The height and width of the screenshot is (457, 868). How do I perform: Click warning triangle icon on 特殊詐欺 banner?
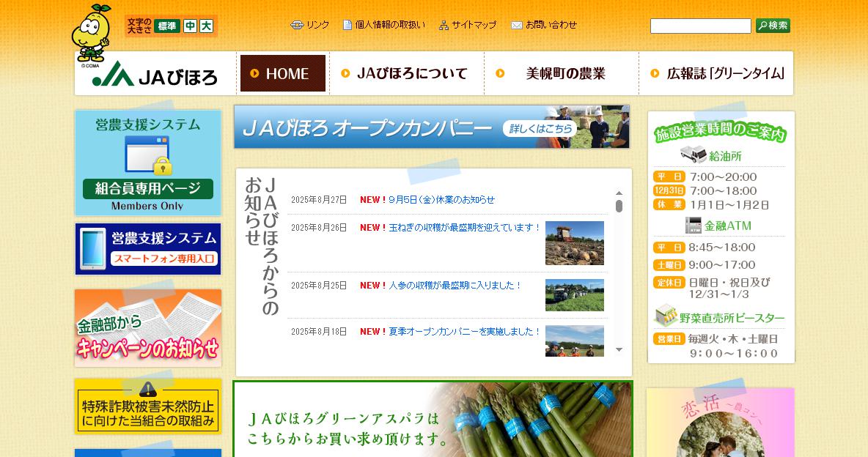tap(148, 389)
